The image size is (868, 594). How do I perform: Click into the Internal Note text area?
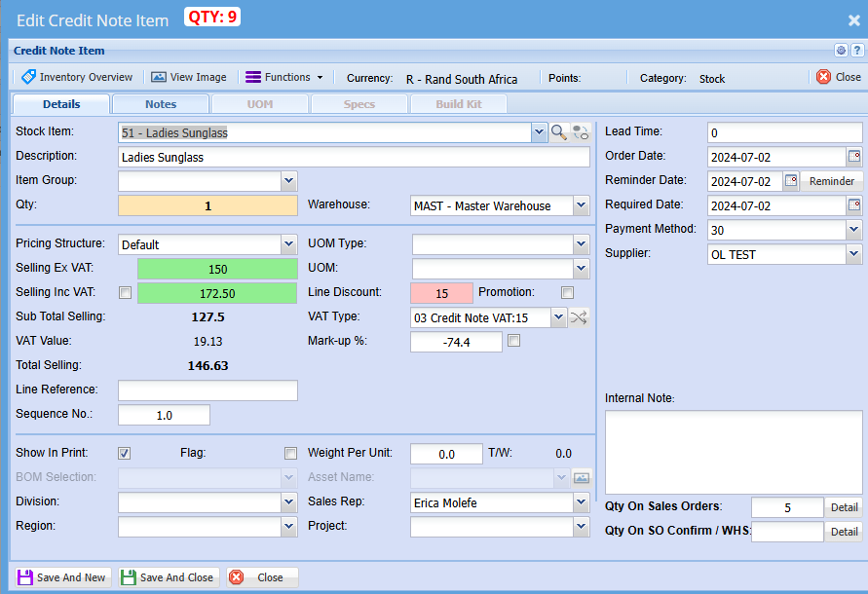tap(733, 452)
